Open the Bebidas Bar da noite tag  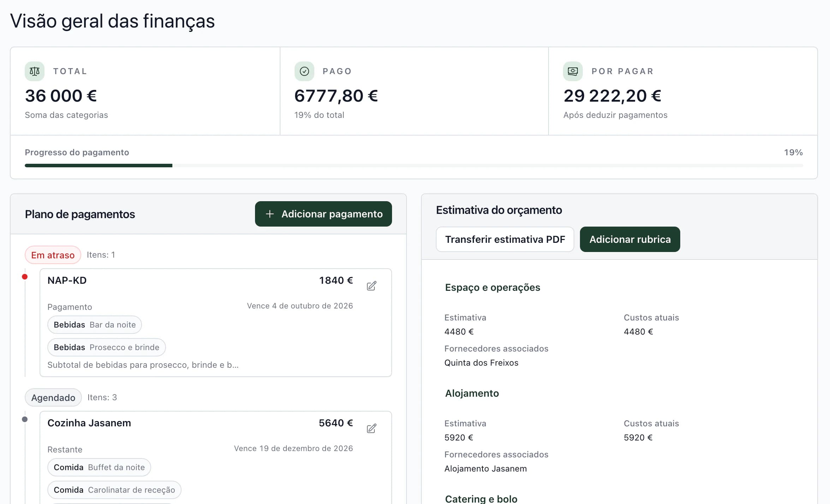click(95, 325)
